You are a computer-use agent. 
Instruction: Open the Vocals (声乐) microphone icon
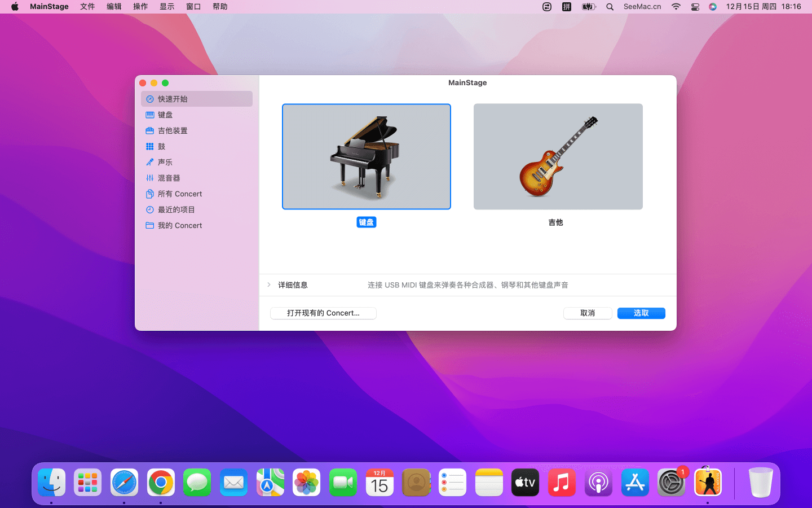pos(150,162)
